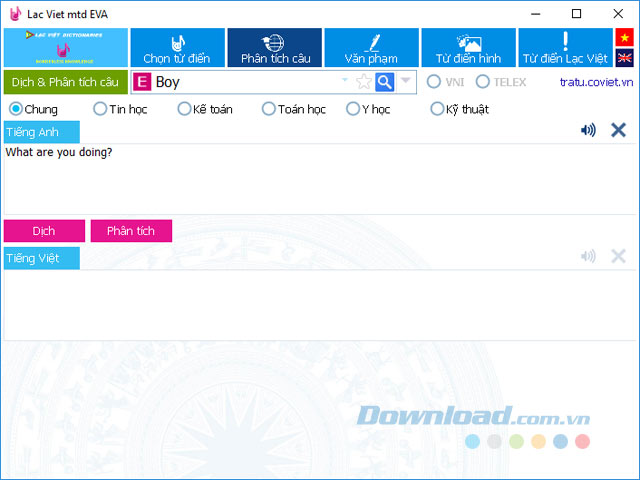Image resolution: width=640 pixels, height=480 pixels.
Task: Open Từ điển Lạc Việt info tab
Action: tap(565, 47)
